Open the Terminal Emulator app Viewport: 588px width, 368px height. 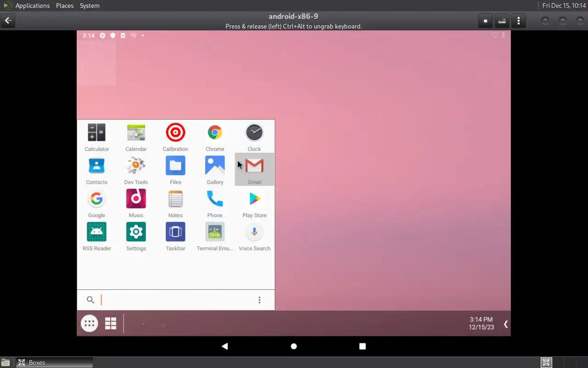coord(215,236)
